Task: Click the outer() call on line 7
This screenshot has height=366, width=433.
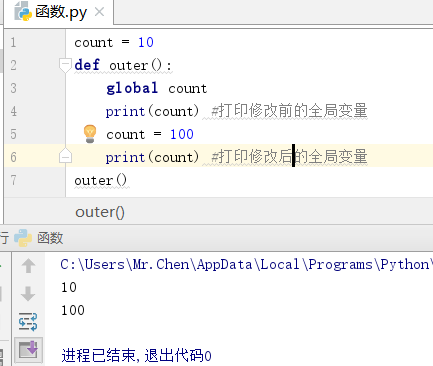Action: click(x=100, y=181)
